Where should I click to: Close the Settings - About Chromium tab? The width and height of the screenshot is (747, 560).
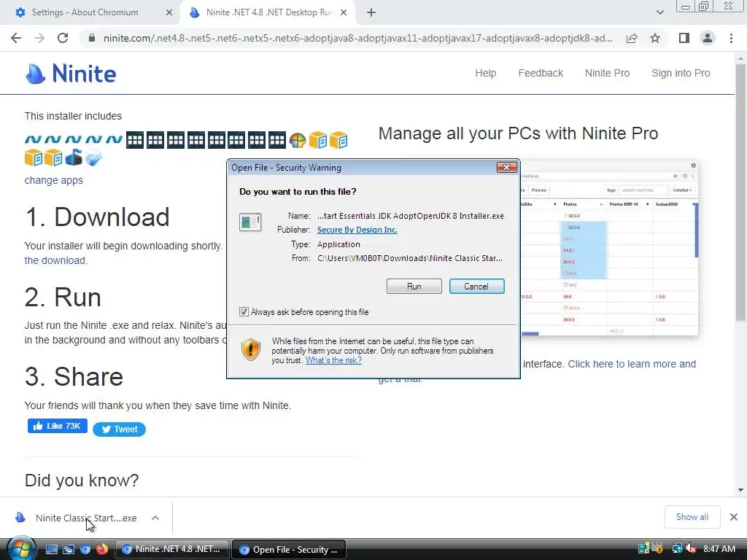pyautogui.click(x=169, y=12)
